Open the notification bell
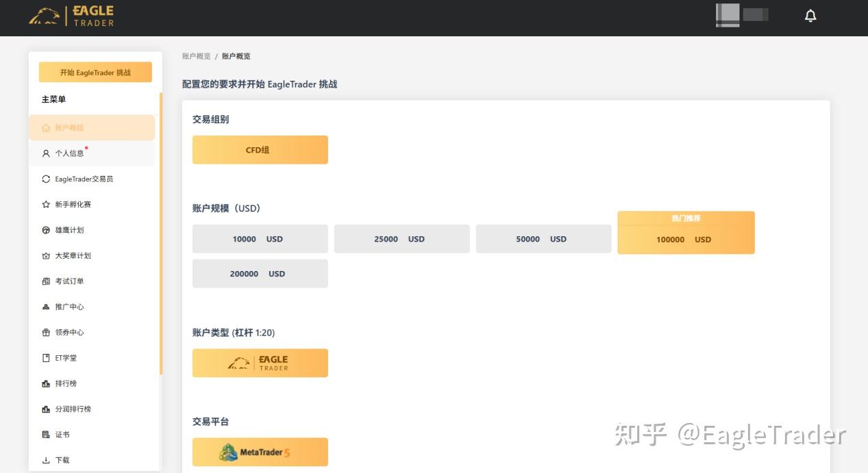The image size is (868, 473). click(810, 16)
